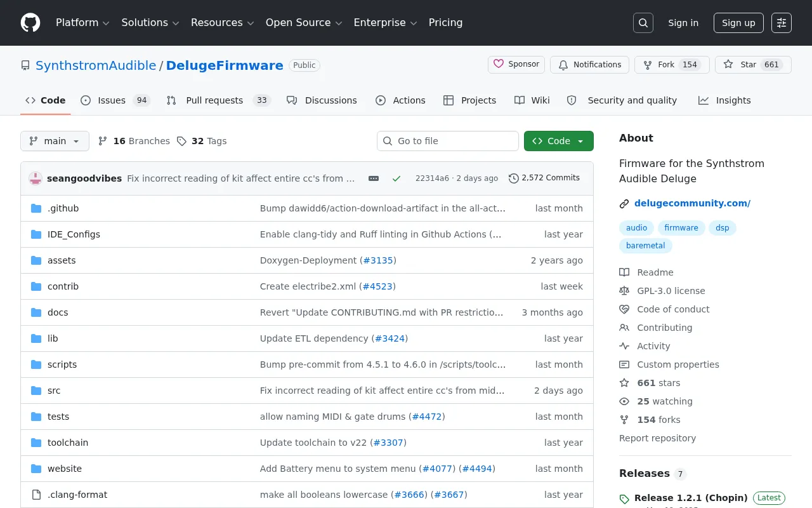View the 16 Branches link
Image resolution: width=812 pixels, height=508 pixels.
[134, 141]
